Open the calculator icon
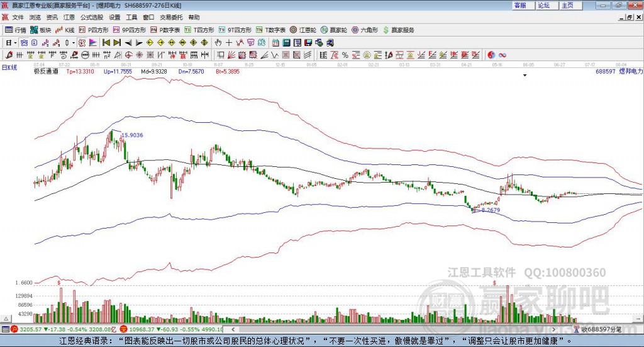Viewport: 644px width, 347px height. (x=287, y=43)
